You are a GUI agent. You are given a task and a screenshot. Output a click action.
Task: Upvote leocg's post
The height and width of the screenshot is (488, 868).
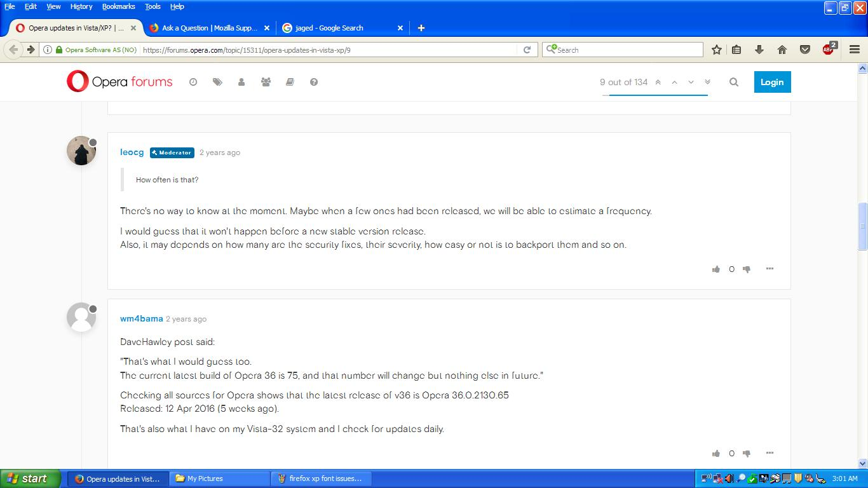tap(716, 269)
